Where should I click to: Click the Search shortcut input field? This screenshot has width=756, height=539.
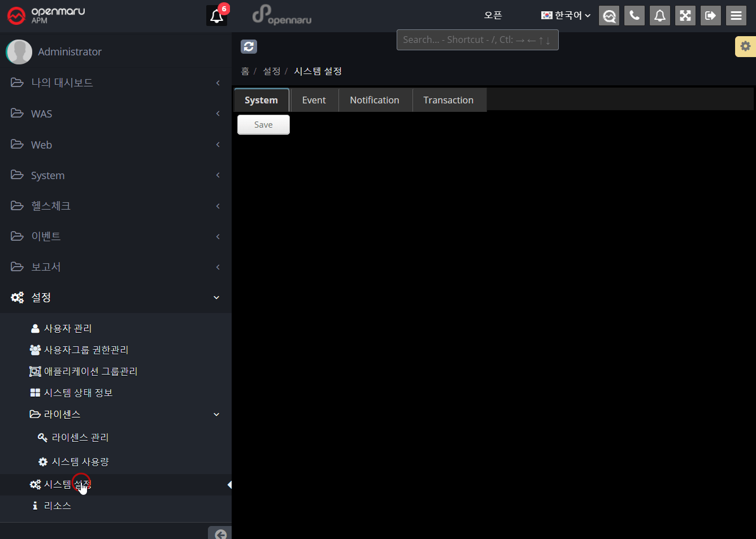[477, 40]
